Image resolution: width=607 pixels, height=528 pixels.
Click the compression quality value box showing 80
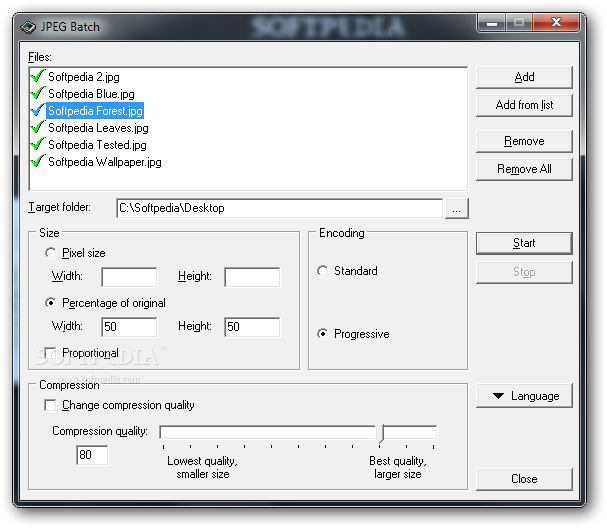tap(92, 455)
